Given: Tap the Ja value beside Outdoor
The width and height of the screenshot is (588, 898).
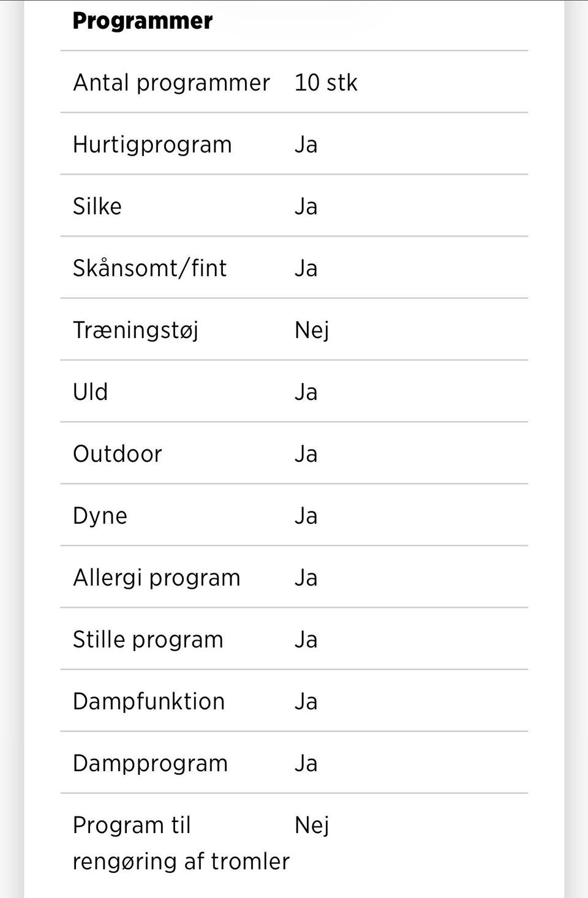Looking at the screenshot, I should tap(306, 454).
